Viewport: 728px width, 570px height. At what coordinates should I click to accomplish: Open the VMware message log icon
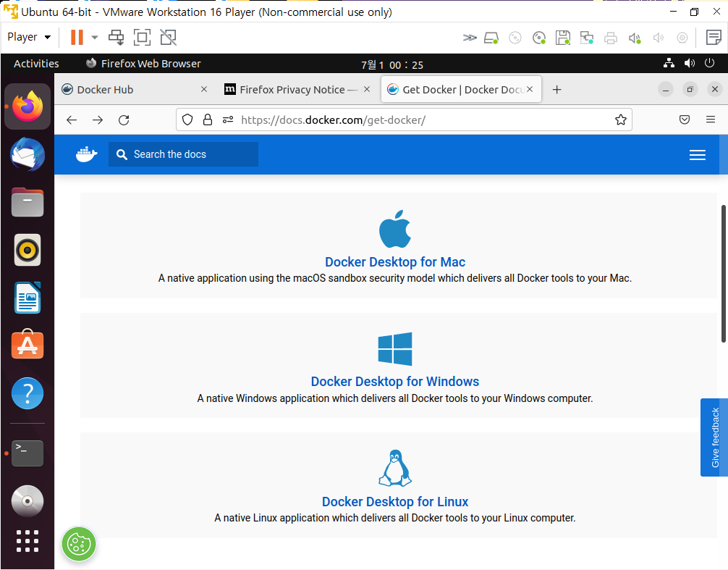[x=713, y=37]
